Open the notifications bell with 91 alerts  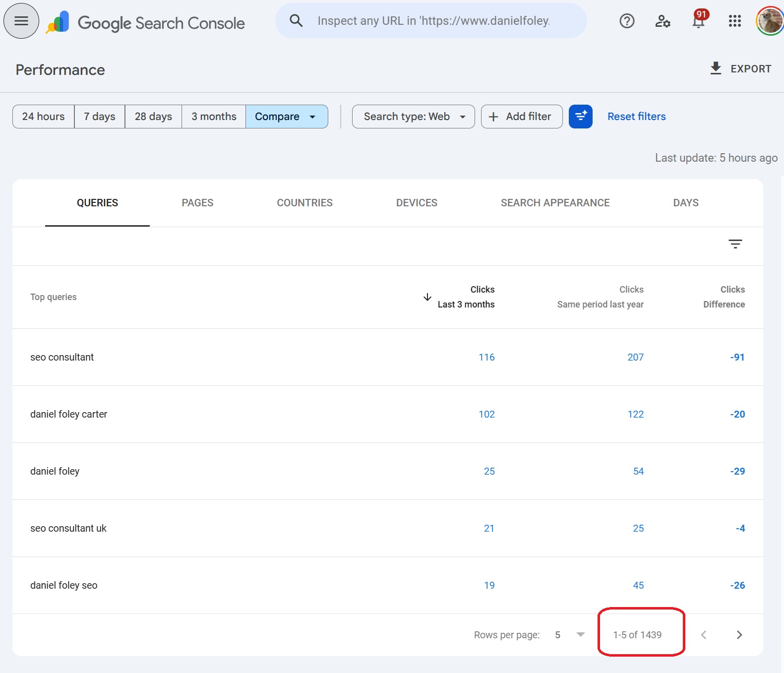coord(699,20)
